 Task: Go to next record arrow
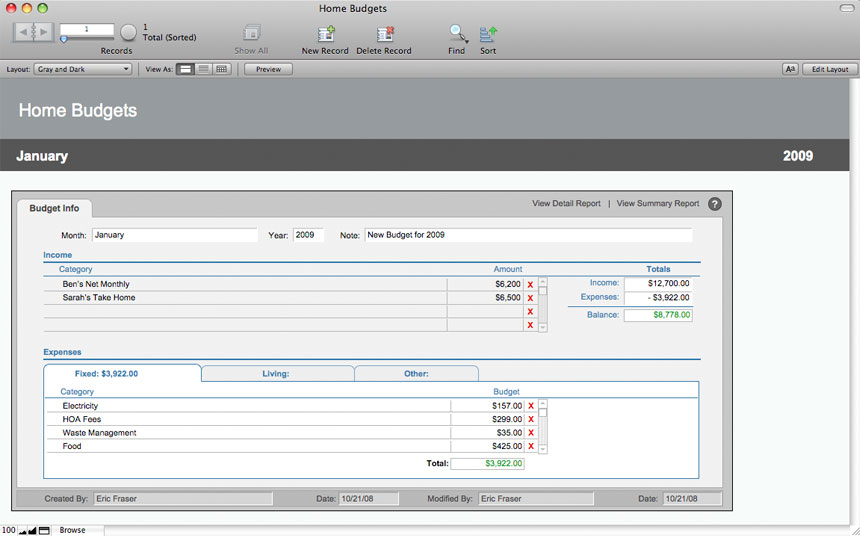pyautogui.click(x=44, y=32)
